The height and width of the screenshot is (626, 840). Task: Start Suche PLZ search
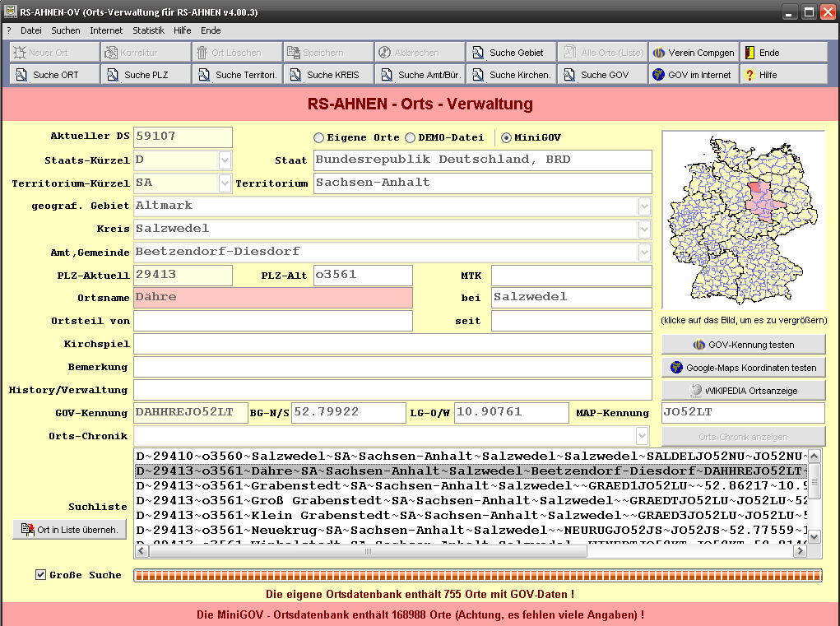click(146, 74)
